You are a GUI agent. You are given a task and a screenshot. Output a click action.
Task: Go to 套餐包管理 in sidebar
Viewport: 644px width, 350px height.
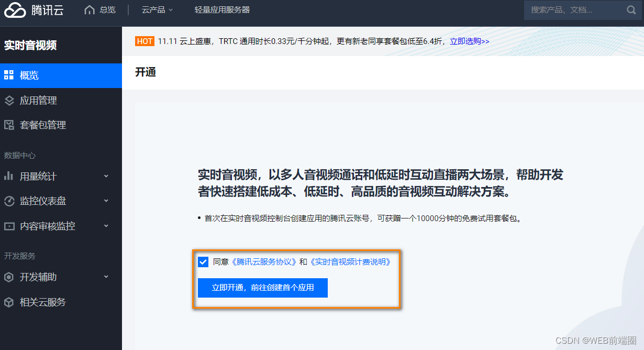pos(61,125)
